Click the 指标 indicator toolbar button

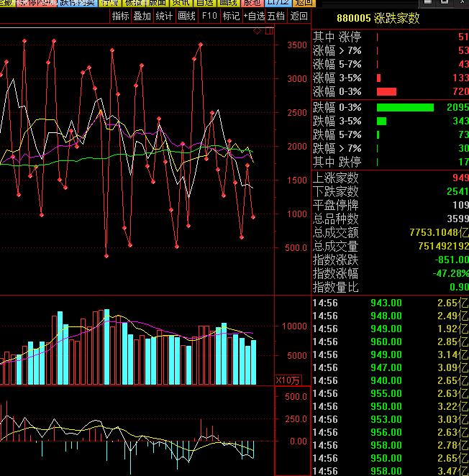tap(121, 16)
